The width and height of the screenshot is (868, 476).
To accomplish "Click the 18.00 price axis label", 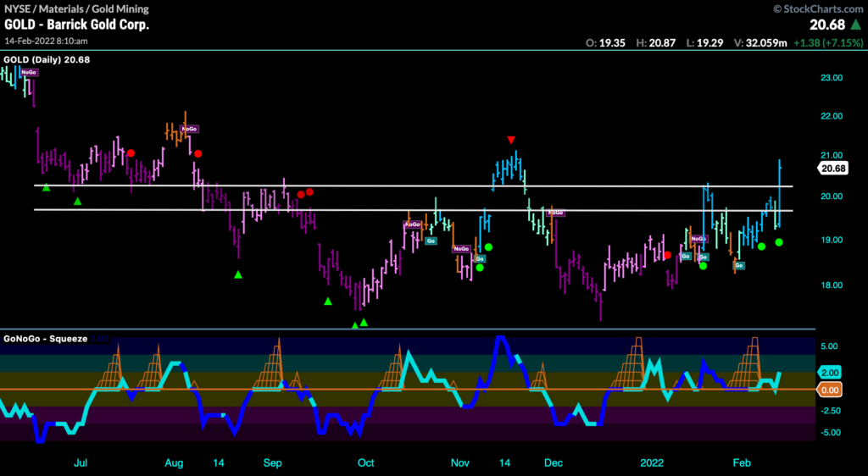I will [832, 285].
